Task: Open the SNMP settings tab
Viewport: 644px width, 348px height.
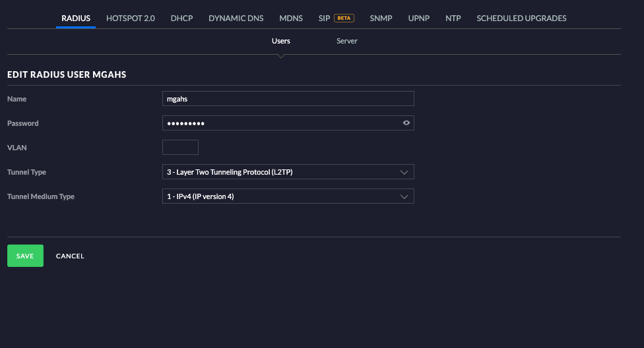Action: [x=381, y=18]
